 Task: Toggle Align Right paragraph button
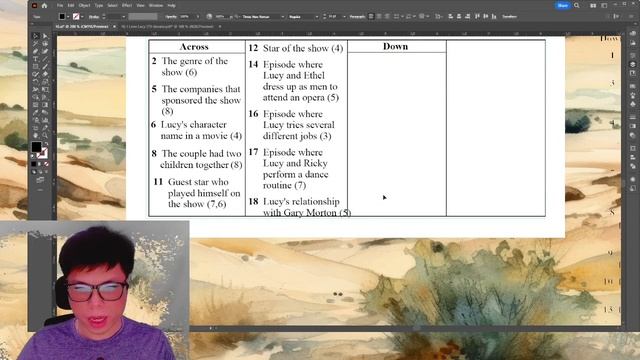point(387,17)
